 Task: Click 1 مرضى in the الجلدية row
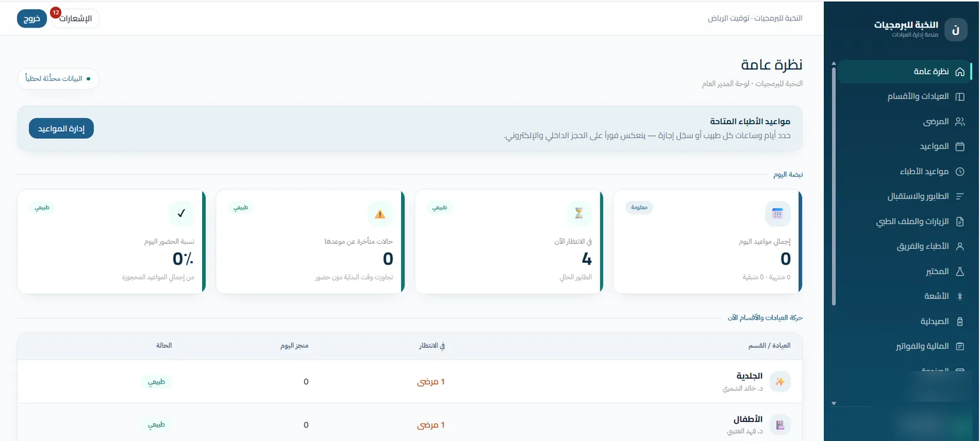pos(431,382)
